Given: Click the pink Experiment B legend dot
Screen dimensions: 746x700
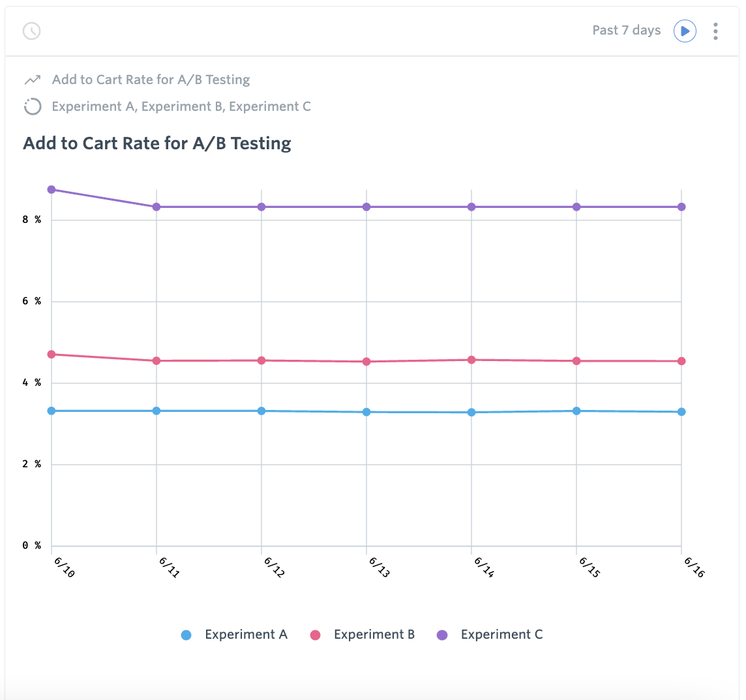Looking at the screenshot, I should click(316, 635).
